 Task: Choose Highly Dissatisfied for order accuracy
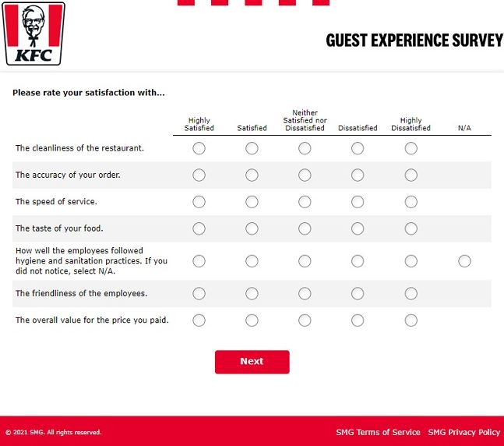(x=411, y=175)
